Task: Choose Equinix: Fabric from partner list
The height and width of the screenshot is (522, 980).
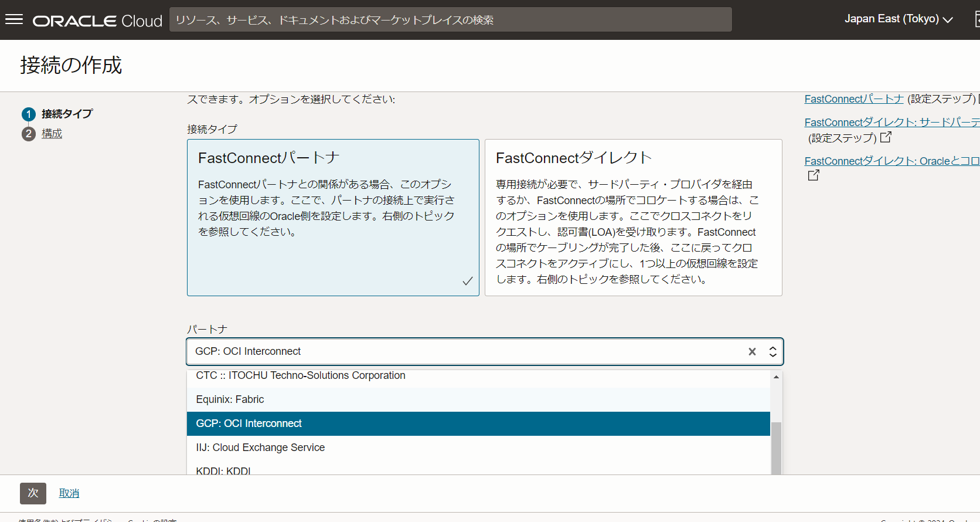Action: click(478, 399)
